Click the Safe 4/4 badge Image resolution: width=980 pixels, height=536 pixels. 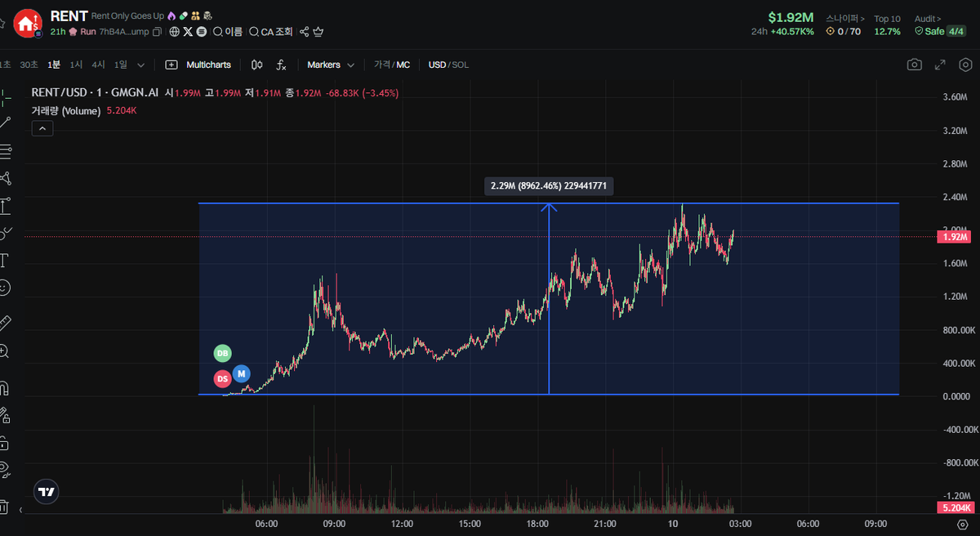(940, 31)
